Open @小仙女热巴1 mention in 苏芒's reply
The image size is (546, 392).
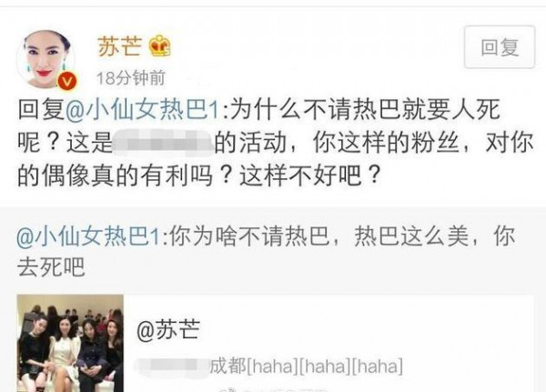click(143, 110)
